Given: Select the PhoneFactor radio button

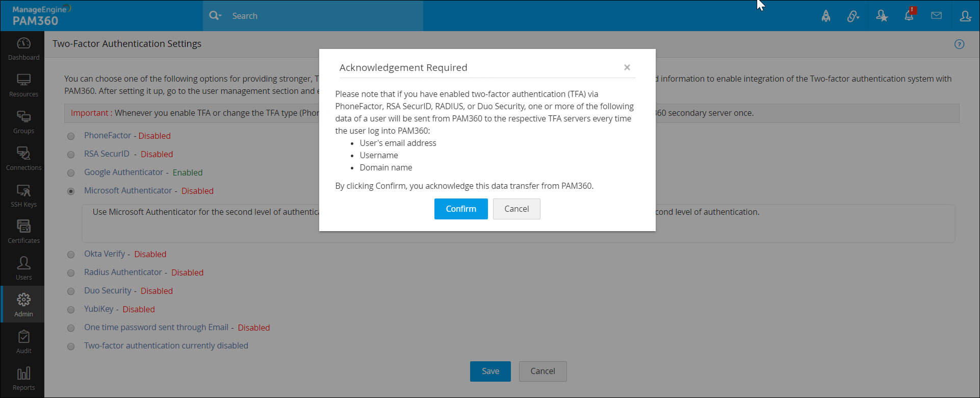Looking at the screenshot, I should pyautogui.click(x=71, y=136).
